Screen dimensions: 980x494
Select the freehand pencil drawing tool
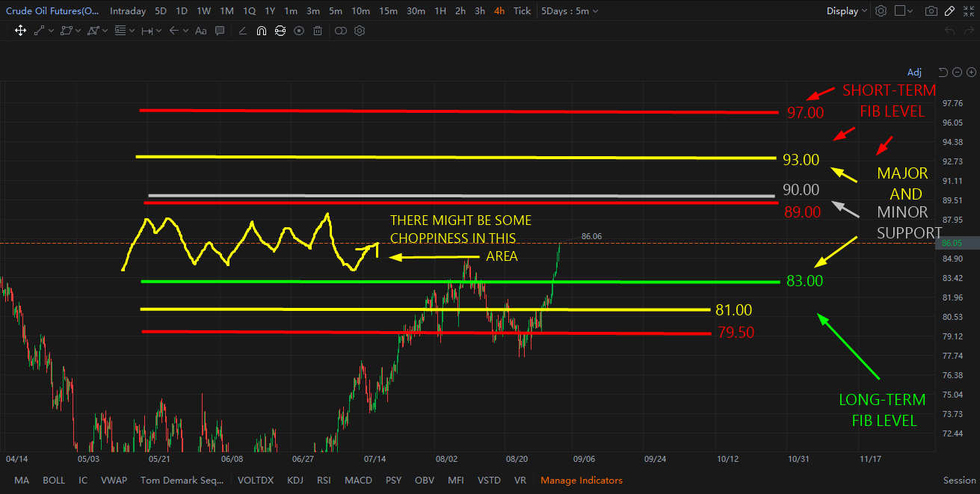coord(243,31)
